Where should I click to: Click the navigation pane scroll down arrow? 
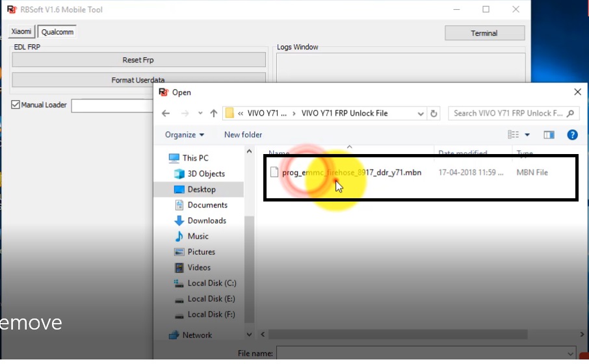click(249, 334)
